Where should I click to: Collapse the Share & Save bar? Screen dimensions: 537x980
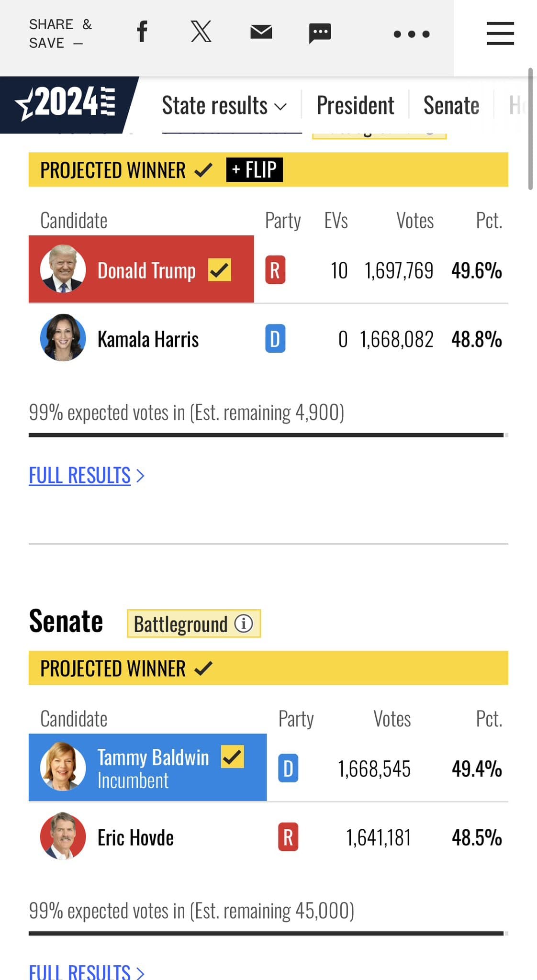click(x=60, y=33)
